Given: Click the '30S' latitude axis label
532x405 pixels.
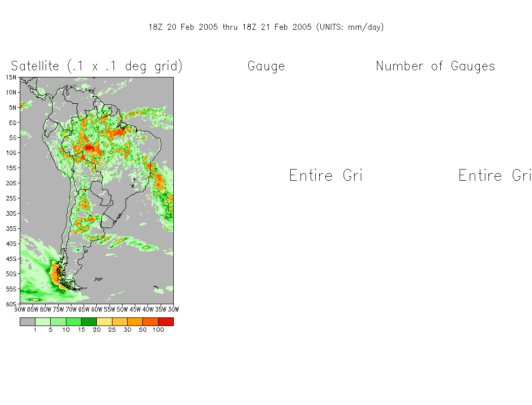Looking at the screenshot, I should 11,213.
